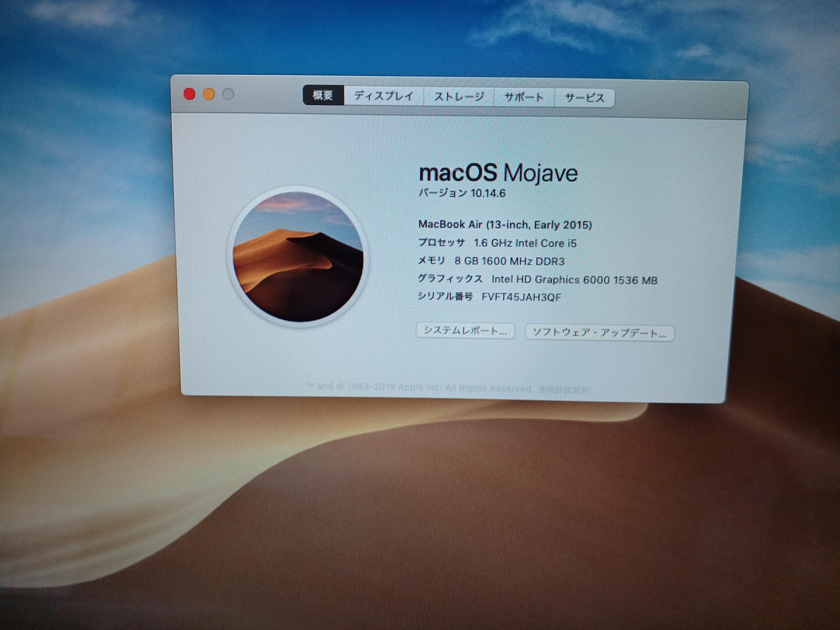Image resolution: width=840 pixels, height=630 pixels.
Task: Click ソフトウェア・アップデート button
Action: pyautogui.click(x=599, y=333)
